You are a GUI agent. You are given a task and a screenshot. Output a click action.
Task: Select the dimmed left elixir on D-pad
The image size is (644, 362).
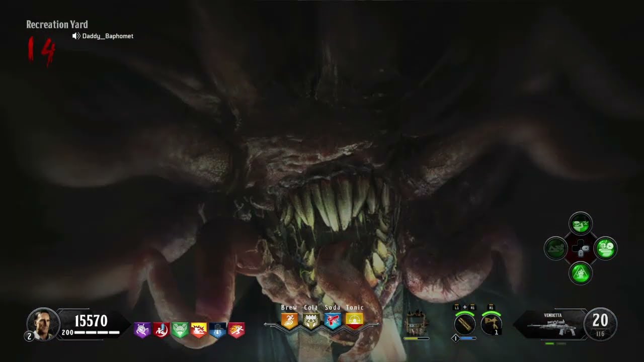555,248
